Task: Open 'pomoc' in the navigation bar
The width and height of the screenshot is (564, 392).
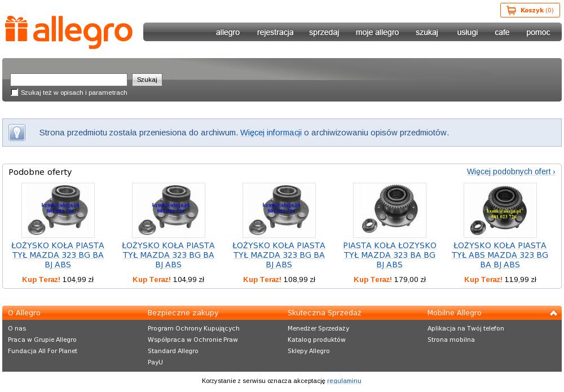Action: 538,32
